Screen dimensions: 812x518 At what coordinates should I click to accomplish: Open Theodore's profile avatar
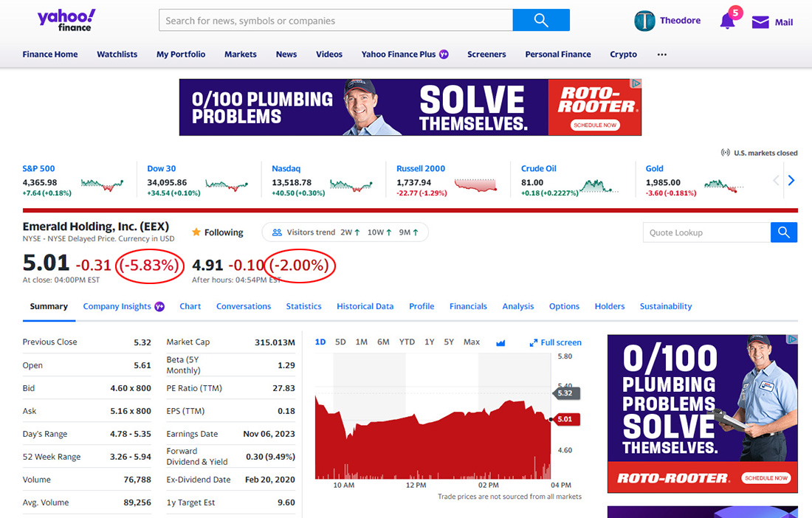(644, 21)
